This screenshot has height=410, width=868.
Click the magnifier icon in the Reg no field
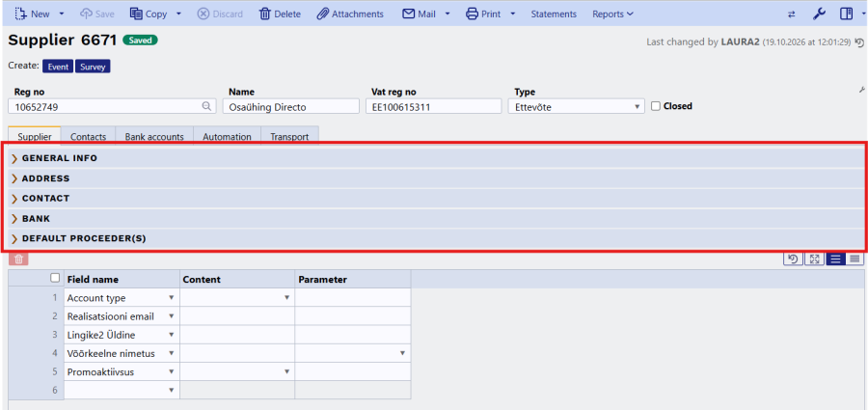207,106
